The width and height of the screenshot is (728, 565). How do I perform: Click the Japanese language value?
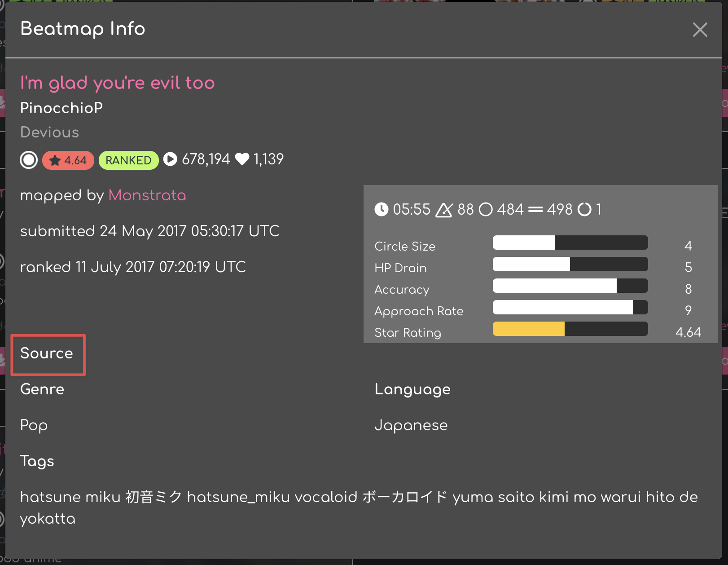point(411,425)
